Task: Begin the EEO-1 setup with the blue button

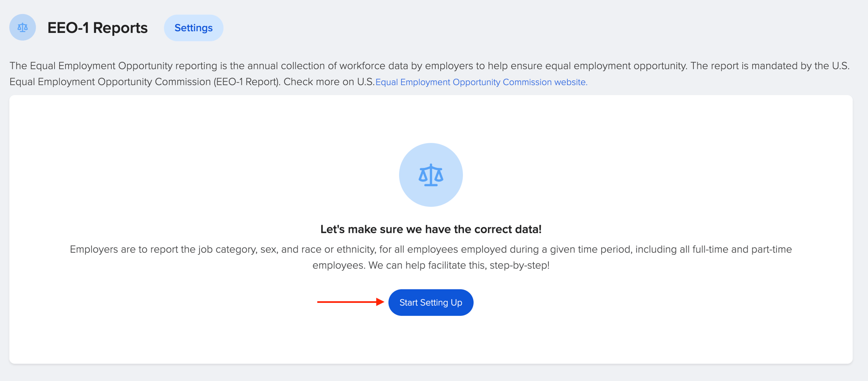Action: tap(431, 302)
